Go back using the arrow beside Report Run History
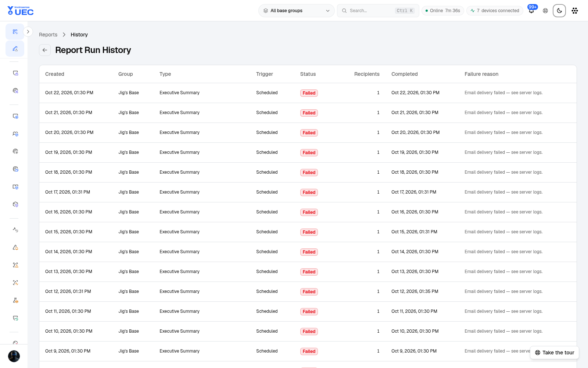The image size is (588, 368). (x=45, y=50)
